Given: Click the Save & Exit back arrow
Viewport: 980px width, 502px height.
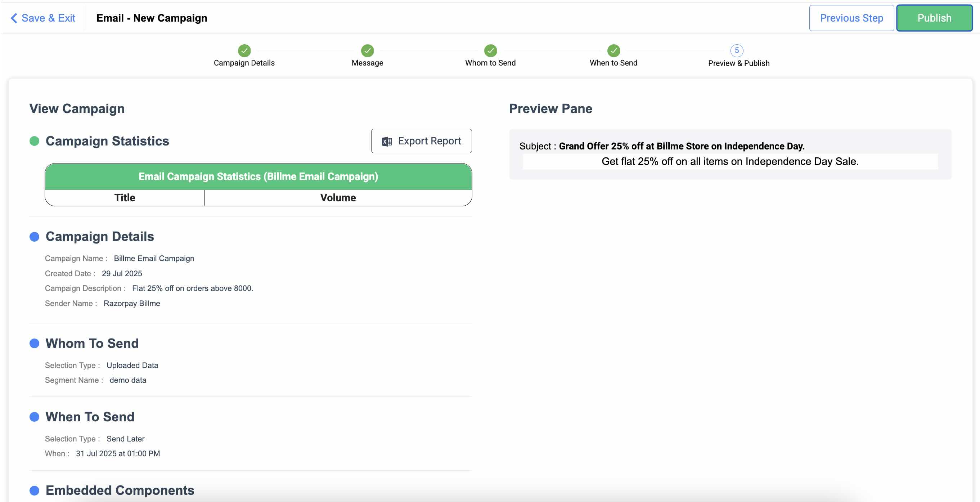Looking at the screenshot, I should 14,18.
